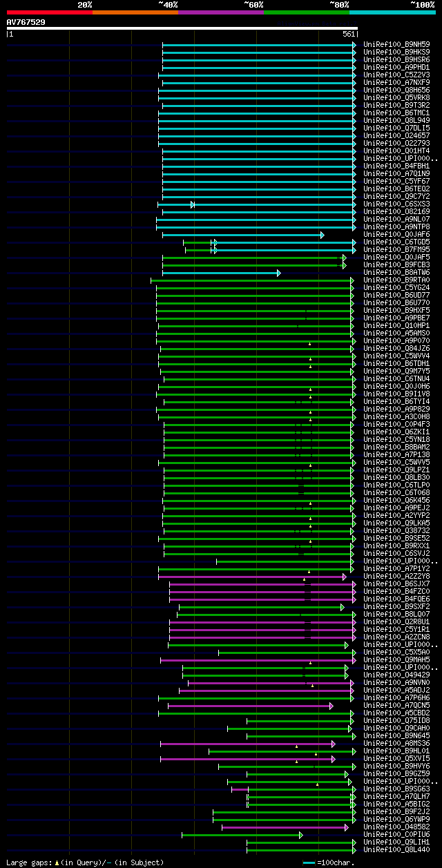Select the UniRef100_Q7DLI5 label
The width and height of the screenshot is (442, 868).
click(x=396, y=128)
